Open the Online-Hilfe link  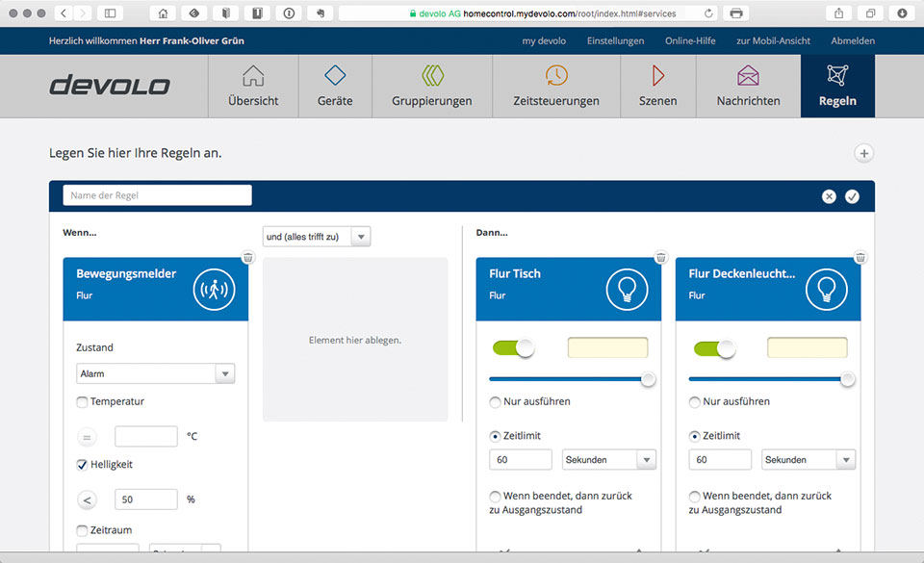pos(690,40)
